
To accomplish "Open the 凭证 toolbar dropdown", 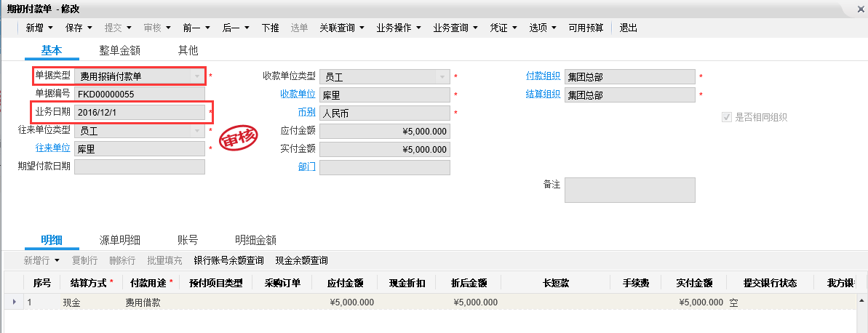I will pyautogui.click(x=503, y=28).
